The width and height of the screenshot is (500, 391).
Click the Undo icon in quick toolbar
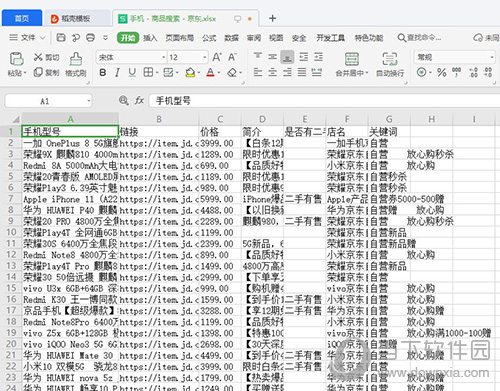76,37
